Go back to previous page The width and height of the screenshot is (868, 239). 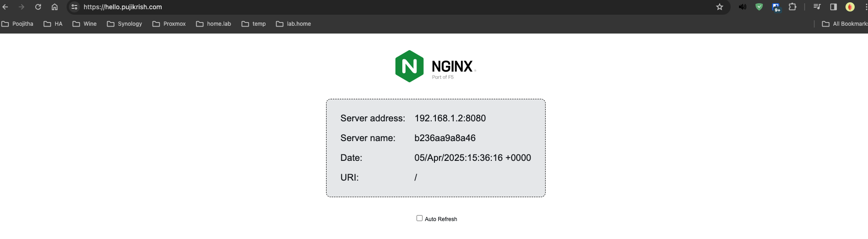pos(6,7)
